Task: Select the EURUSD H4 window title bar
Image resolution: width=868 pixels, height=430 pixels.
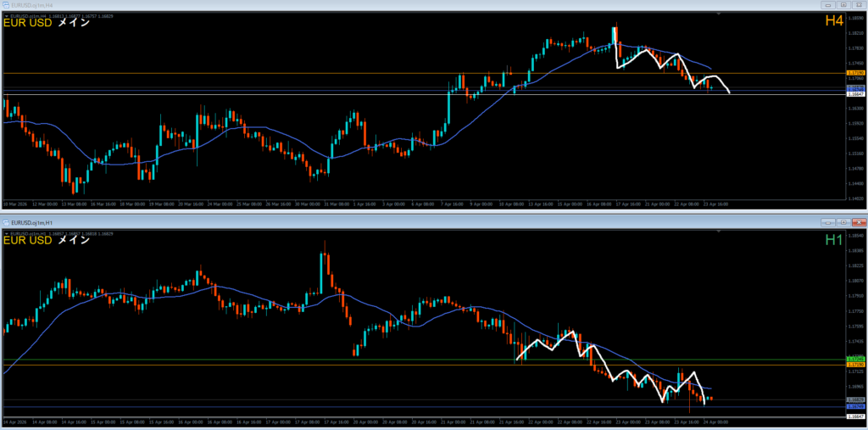Action: click(339, 5)
